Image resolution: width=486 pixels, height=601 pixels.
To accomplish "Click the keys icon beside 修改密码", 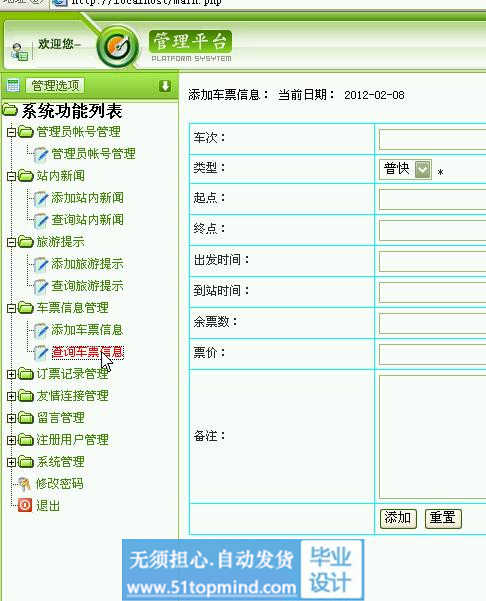I will pos(25,484).
